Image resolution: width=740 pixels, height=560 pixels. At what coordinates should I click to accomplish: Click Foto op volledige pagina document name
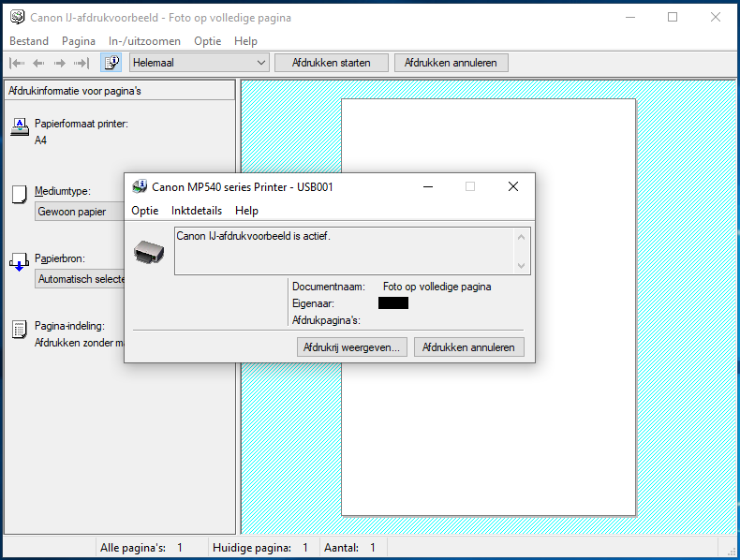point(437,287)
